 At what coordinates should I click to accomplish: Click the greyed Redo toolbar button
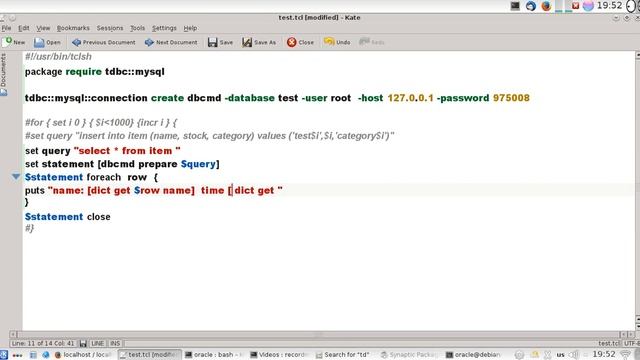coord(372,42)
